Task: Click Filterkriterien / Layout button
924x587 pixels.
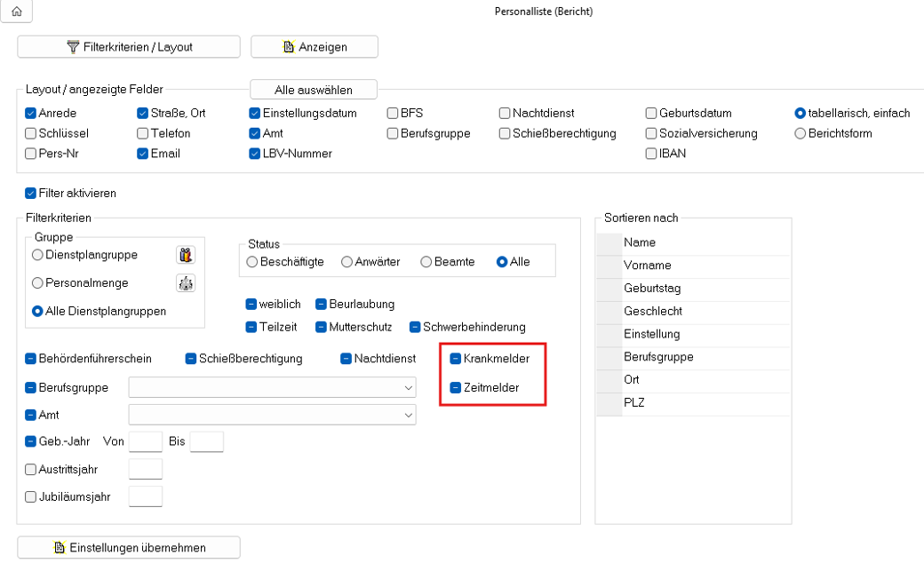Action: point(129,47)
